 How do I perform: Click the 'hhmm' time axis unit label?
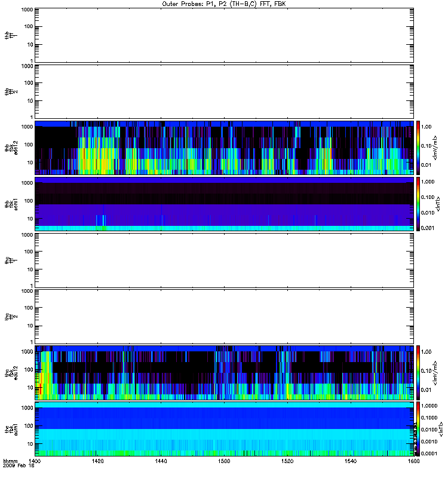point(10,461)
